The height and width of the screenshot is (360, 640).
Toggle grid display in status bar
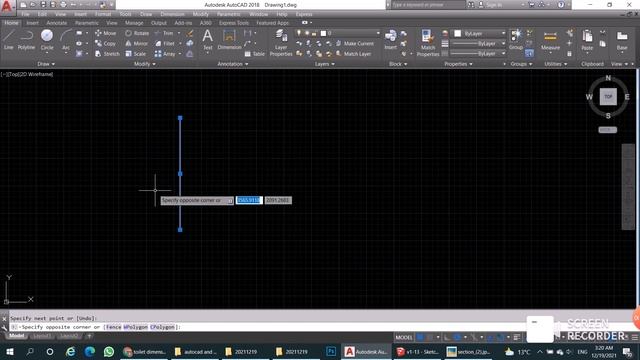420,337
